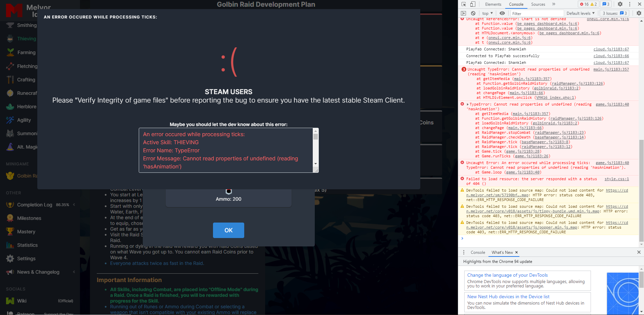Open the Crafting skill page

click(10, 80)
